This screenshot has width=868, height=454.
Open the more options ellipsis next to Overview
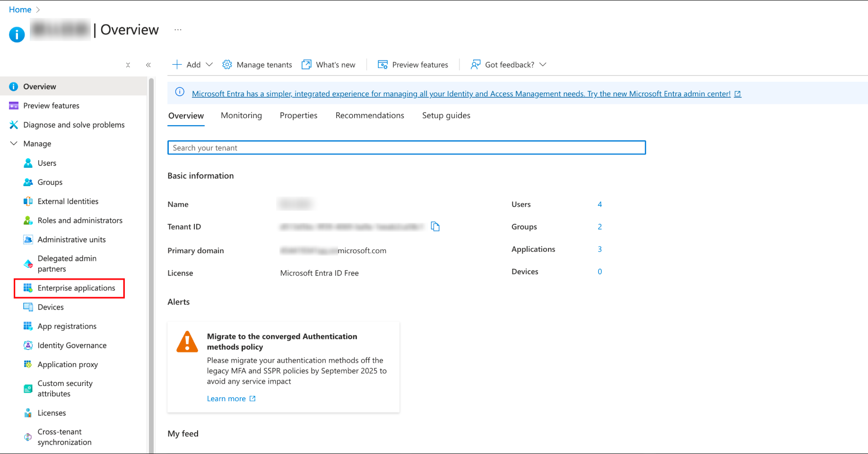pyautogui.click(x=178, y=30)
